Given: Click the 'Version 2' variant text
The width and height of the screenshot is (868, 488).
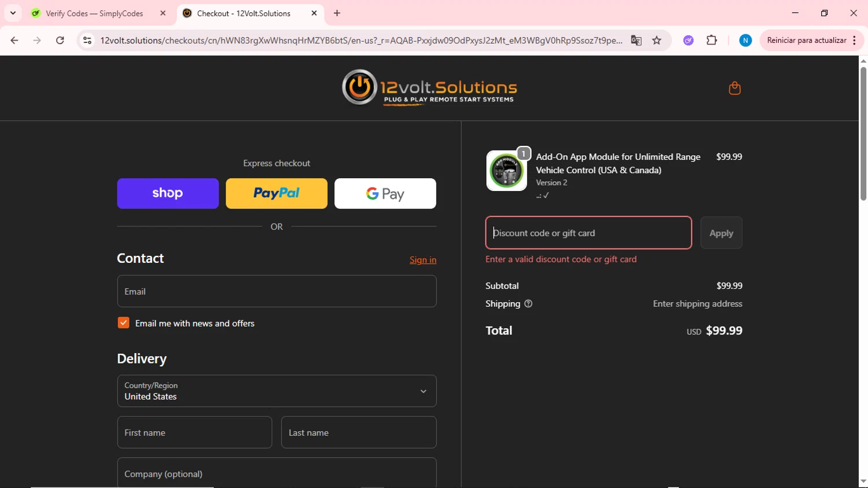Looking at the screenshot, I should pos(551,182).
